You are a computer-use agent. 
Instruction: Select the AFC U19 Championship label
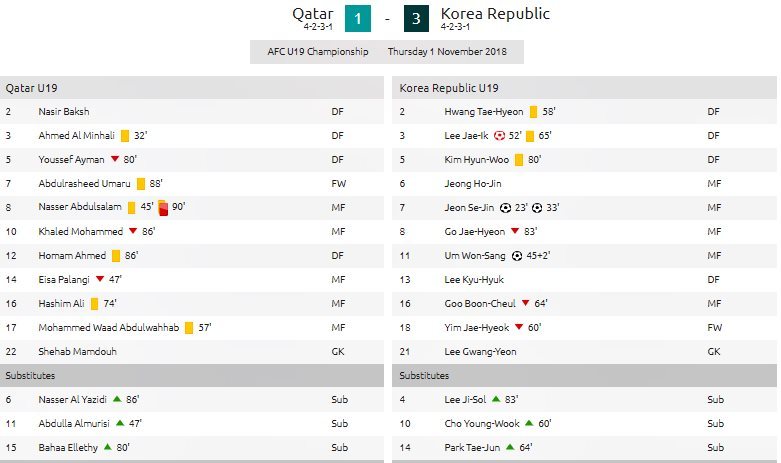pyautogui.click(x=318, y=52)
